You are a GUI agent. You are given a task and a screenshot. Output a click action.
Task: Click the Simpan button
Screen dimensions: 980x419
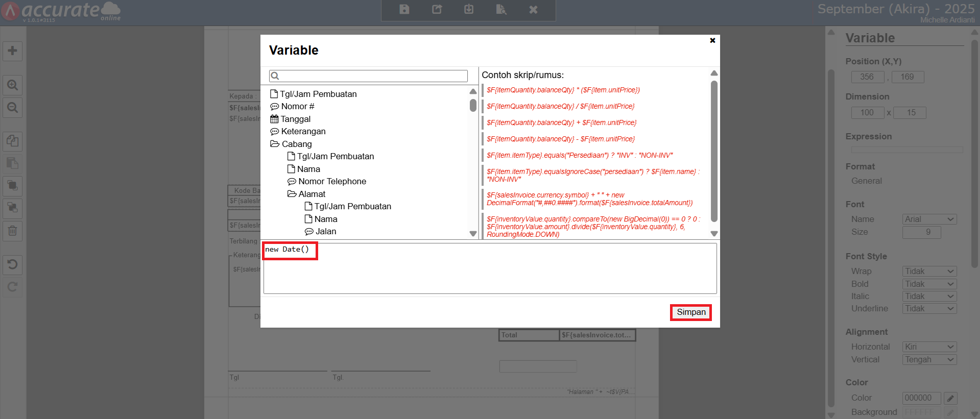click(x=690, y=312)
